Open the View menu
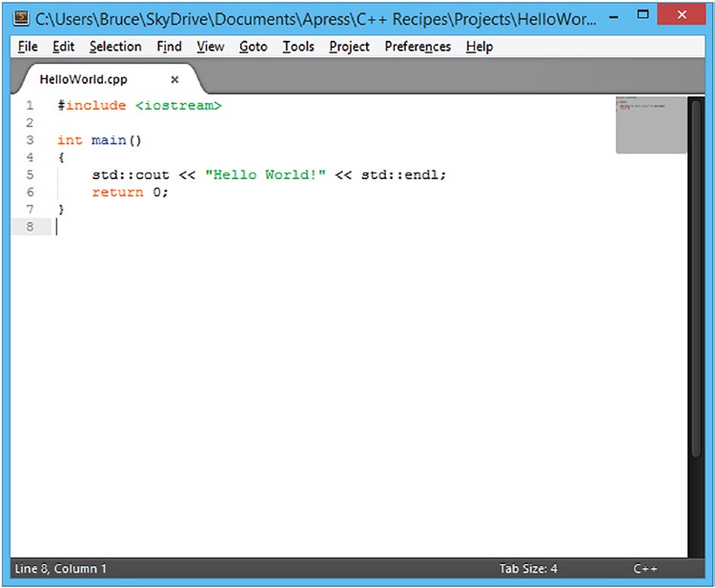The width and height of the screenshot is (715, 588). coord(211,47)
